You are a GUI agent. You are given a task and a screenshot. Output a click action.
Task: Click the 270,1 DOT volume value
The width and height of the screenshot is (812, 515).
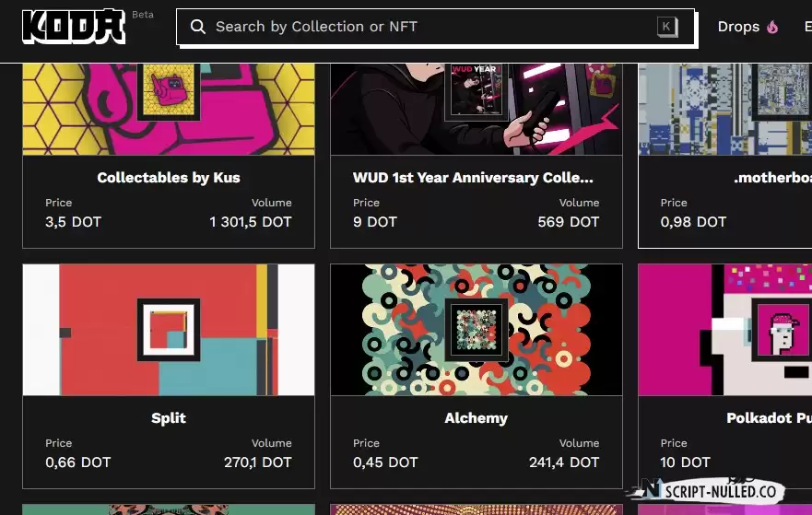[258, 462]
